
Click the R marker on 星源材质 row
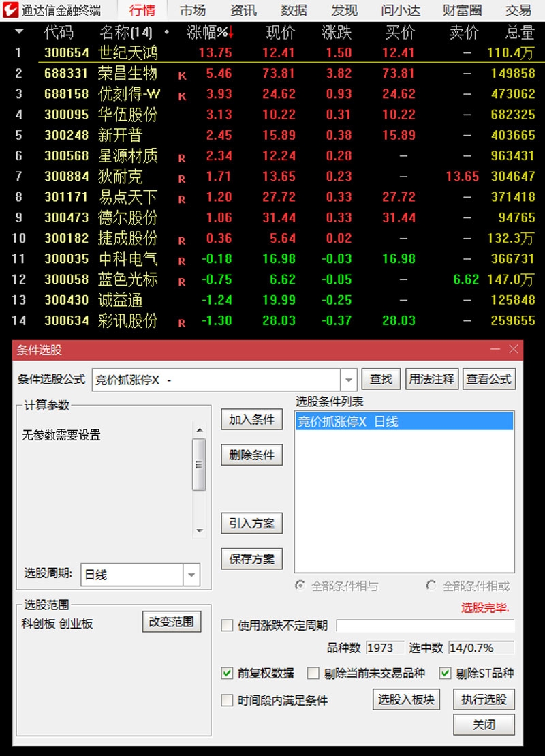(x=182, y=158)
